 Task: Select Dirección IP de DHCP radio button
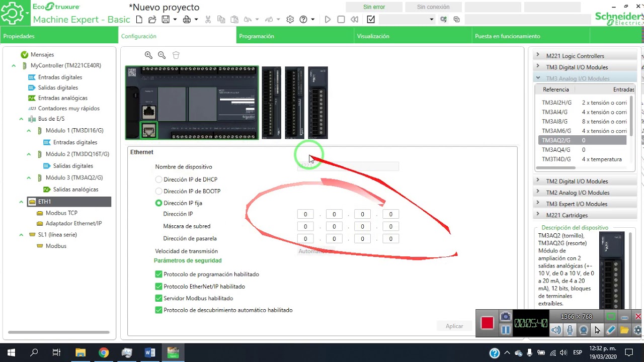(159, 179)
